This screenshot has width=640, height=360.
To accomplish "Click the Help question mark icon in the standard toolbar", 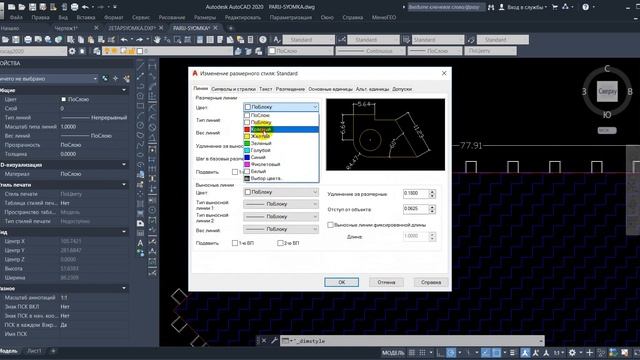I will click(263, 40).
